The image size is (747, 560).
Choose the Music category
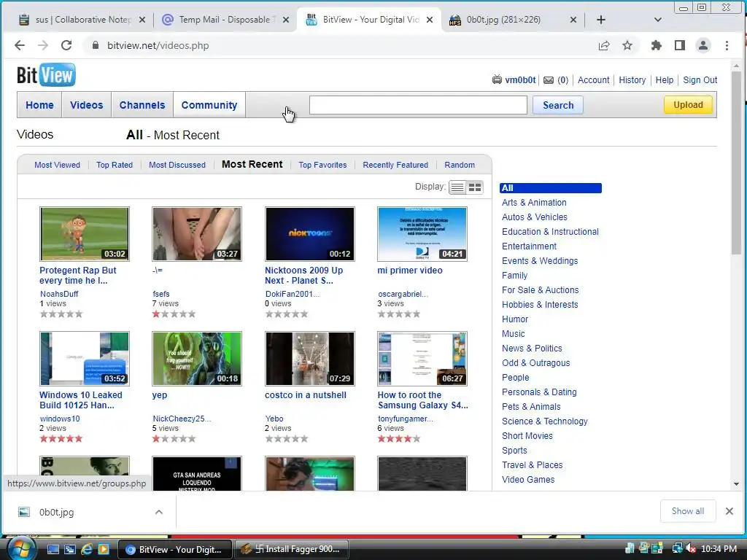[513, 334]
